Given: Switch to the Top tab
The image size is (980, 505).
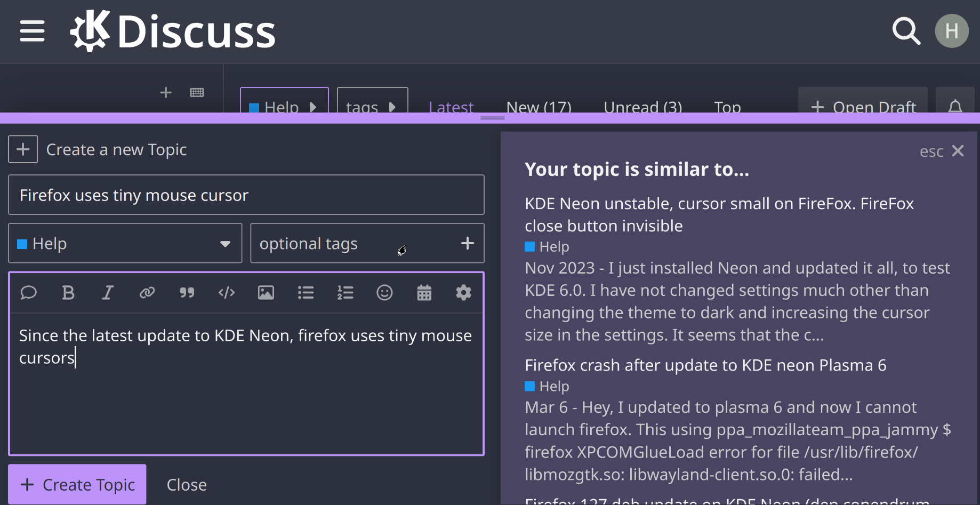Looking at the screenshot, I should (727, 107).
